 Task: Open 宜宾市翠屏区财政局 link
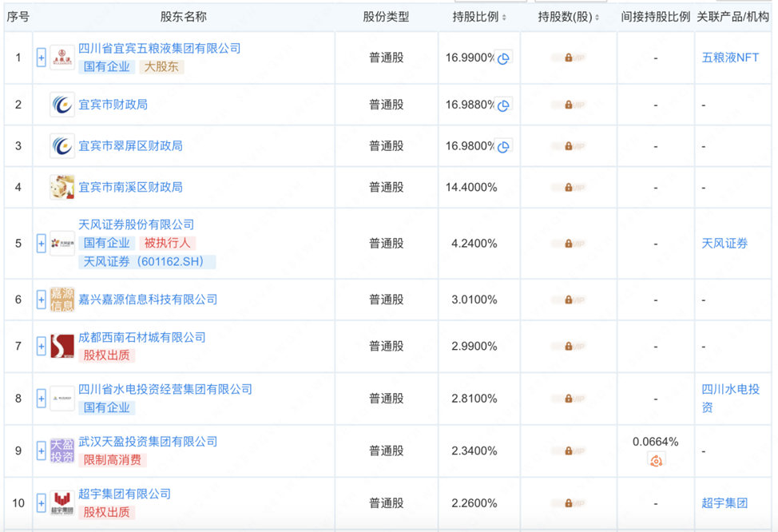(x=130, y=146)
